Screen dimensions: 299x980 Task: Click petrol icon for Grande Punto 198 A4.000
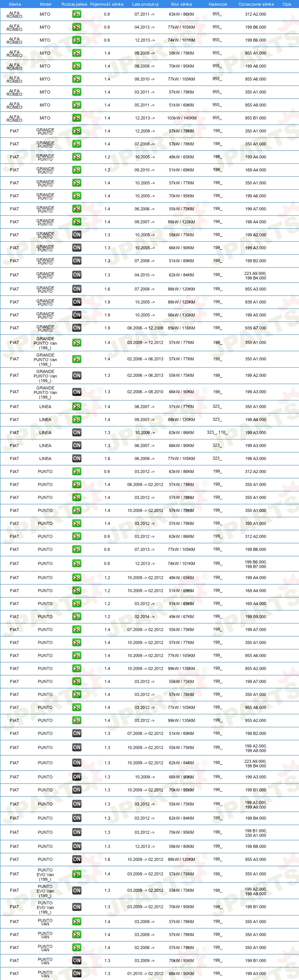point(76,222)
